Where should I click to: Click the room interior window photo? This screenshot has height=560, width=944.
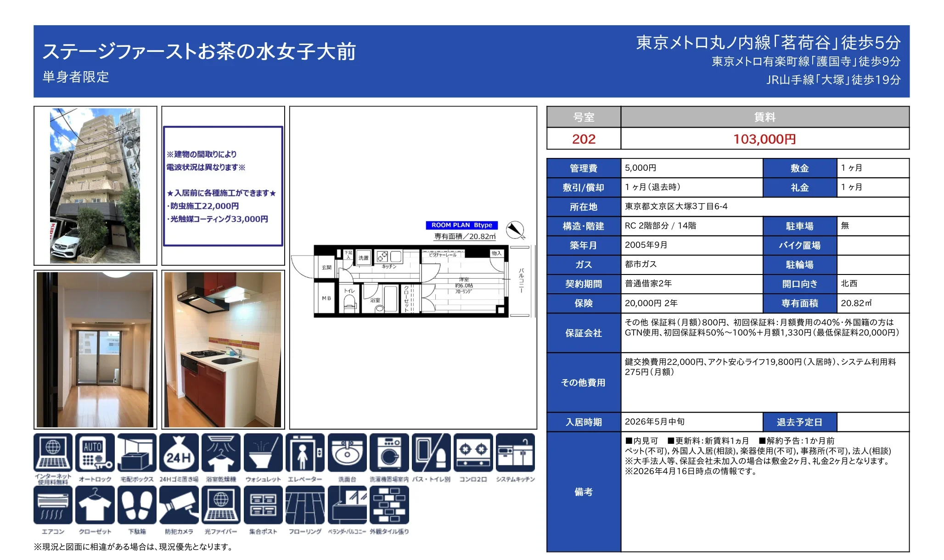click(x=95, y=350)
